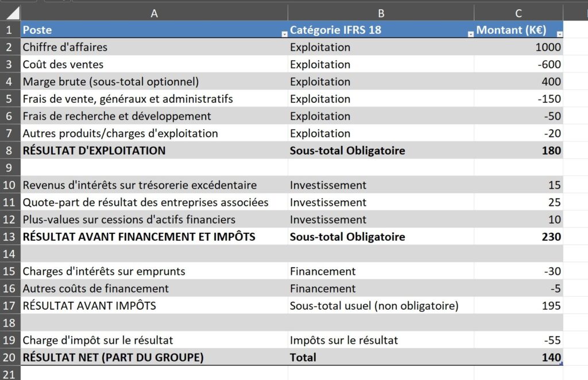
Task: Click the amount cell showing 400
Action: [519, 82]
